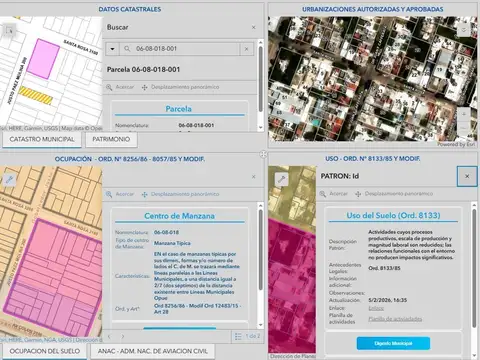This screenshot has width=480, height=360.
Task: Activate the tool icon on the Uso map
Action: pyautogui.click(x=282, y=179)
